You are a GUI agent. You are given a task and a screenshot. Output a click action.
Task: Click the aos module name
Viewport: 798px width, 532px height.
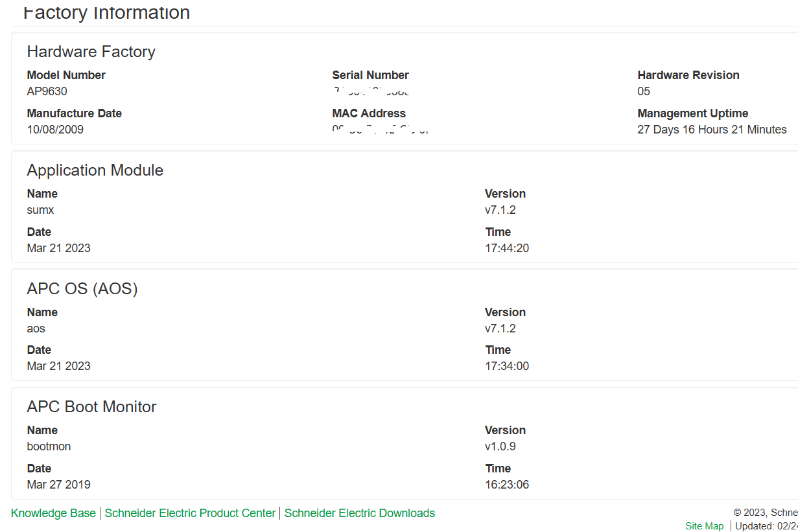pyautogui.click(x=36, y=329)
